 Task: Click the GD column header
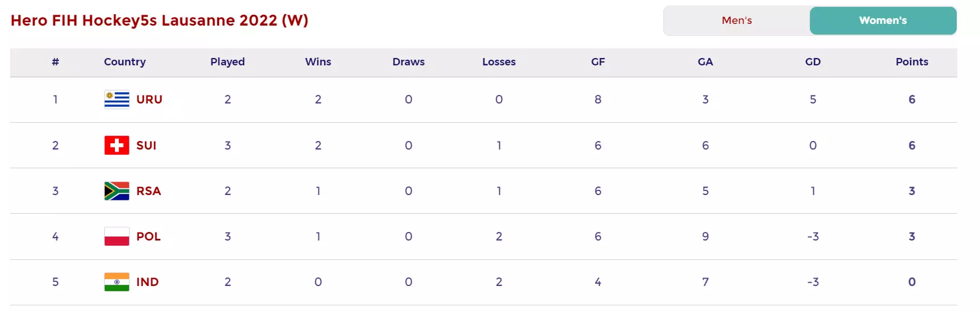click(x=813, y=62)
